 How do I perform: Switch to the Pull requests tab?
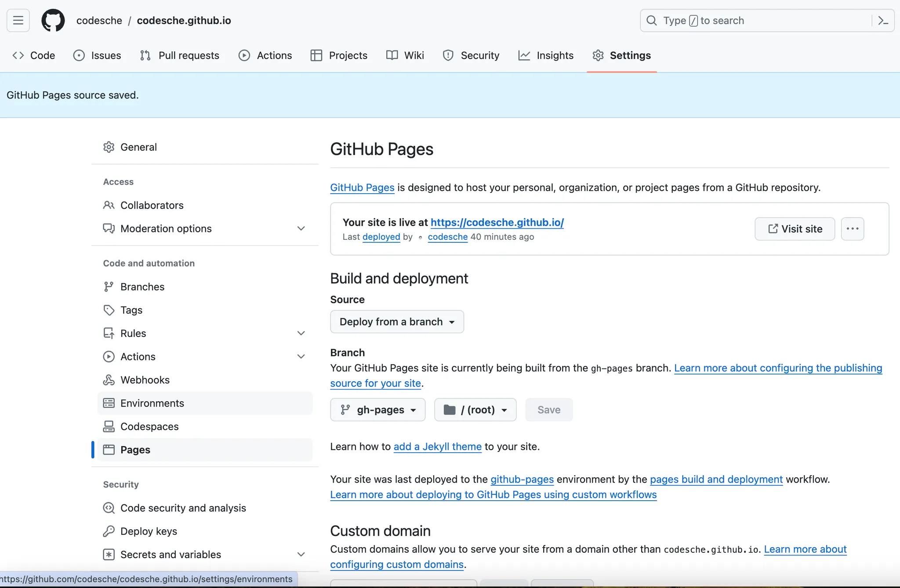pyautogui.click(x=179, y=55)
